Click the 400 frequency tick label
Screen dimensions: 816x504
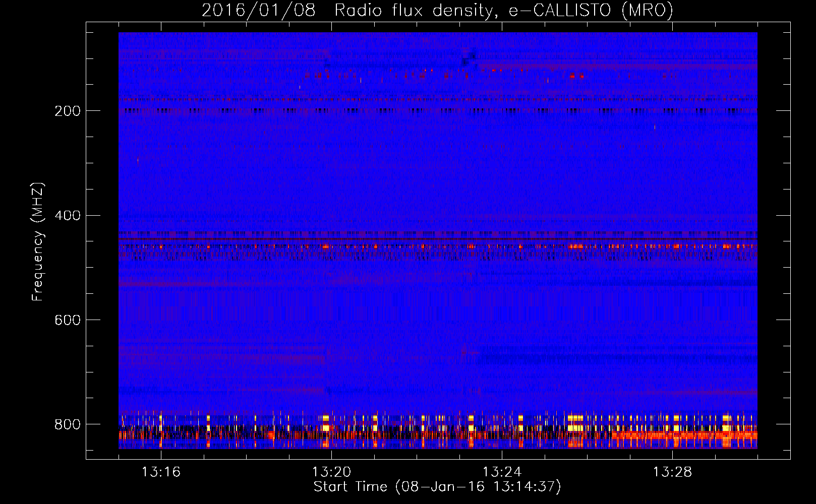[x=68, y=216]
